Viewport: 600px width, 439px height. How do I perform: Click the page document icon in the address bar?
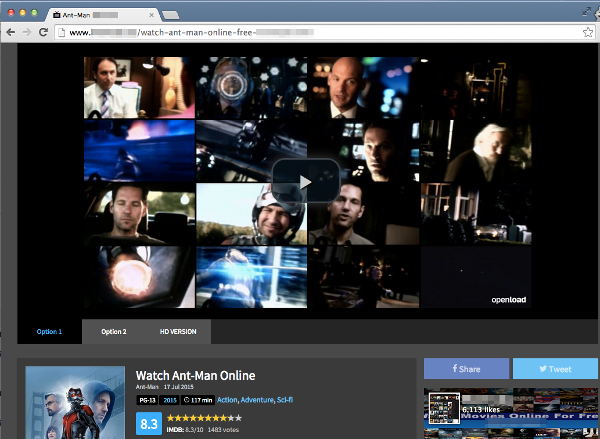[61, 33]
